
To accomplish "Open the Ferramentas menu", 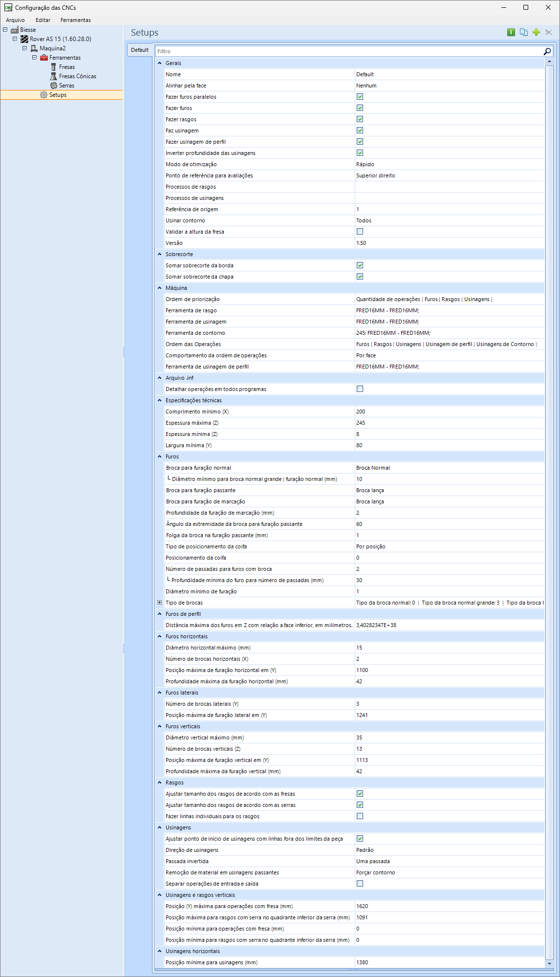I will point(76,20).
